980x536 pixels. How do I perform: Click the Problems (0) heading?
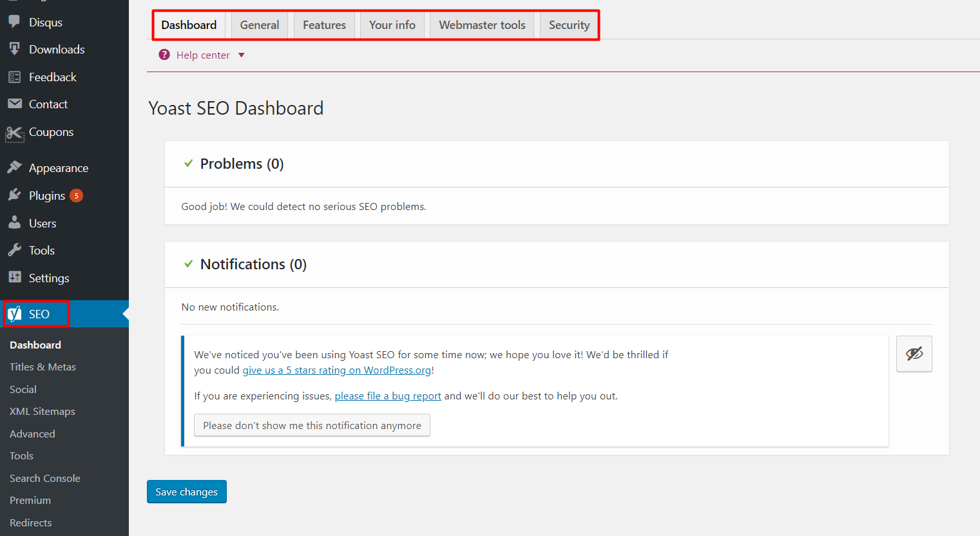point(242,164)
